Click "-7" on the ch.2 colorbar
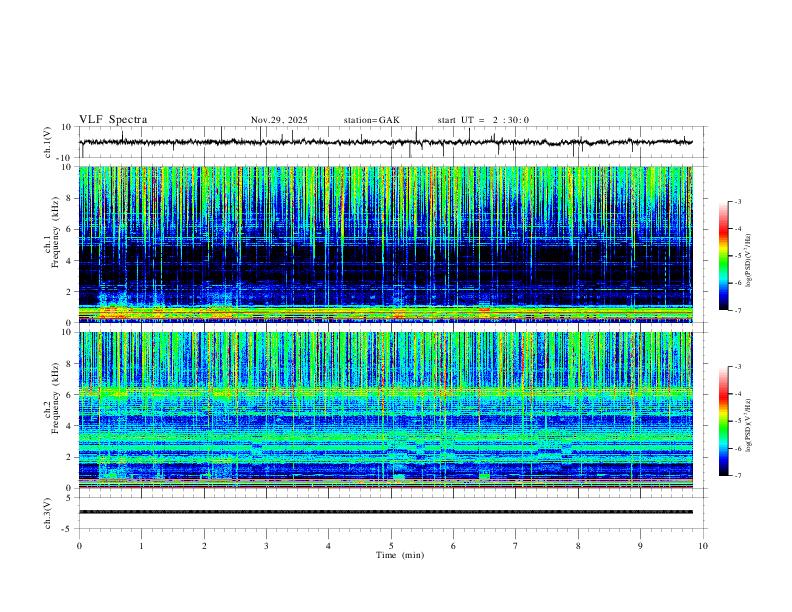This screenshot has width=792, height=612. pos(737,476)
